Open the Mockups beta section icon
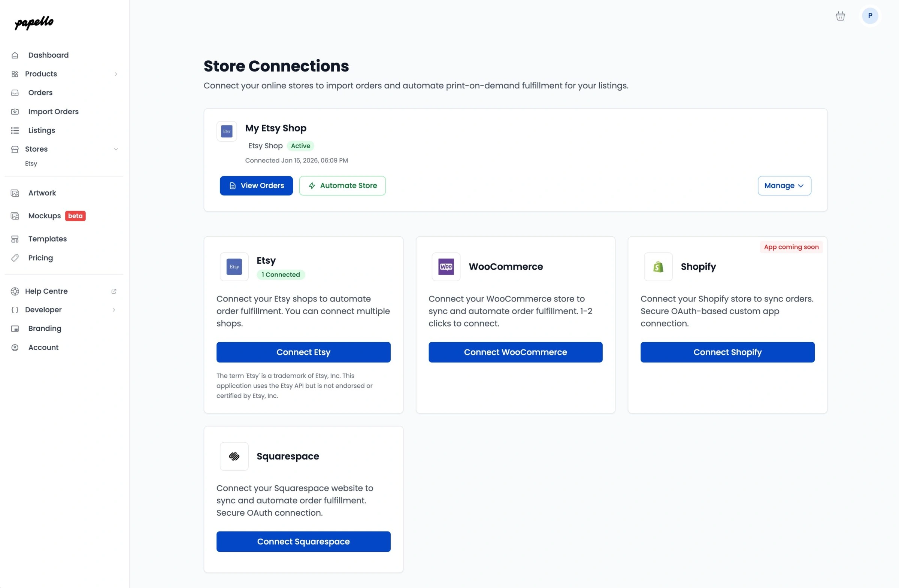 pyautogui.click(x=15, y=216)
